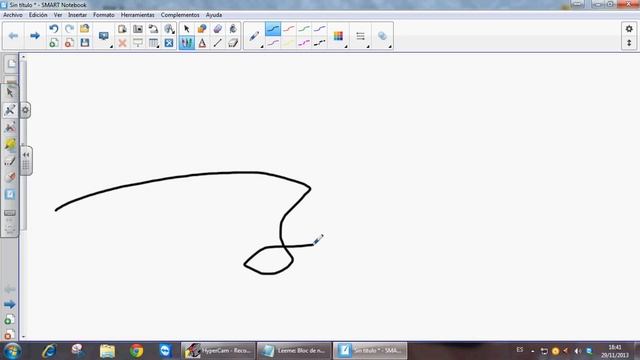Open the Complementos menu
Viewport: 640px width, 360px height.
point(180,15)
